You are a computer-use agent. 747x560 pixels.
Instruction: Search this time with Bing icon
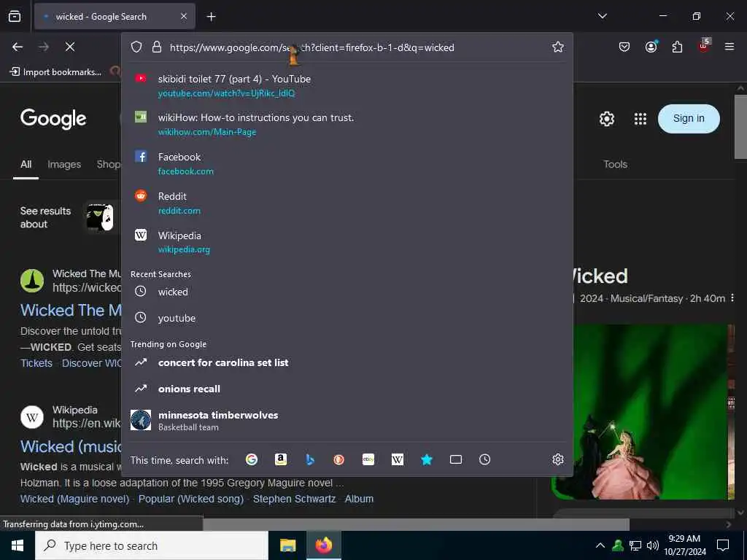pyautogui.click(x=309, y=459)
